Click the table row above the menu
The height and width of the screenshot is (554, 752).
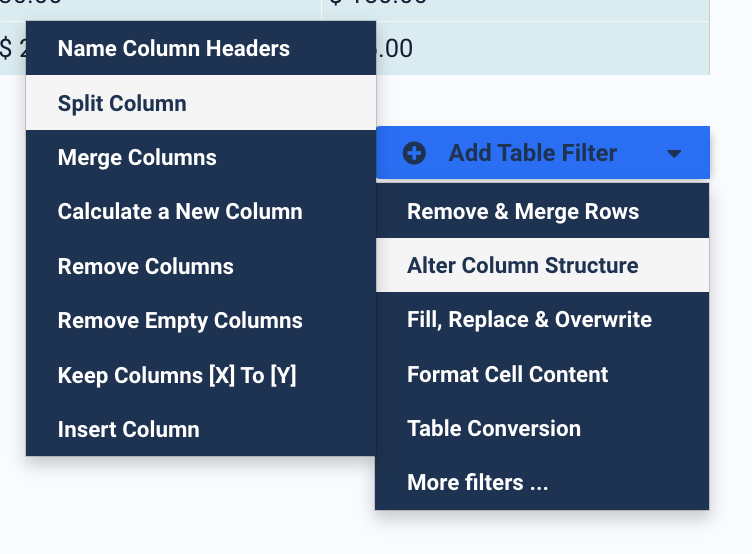(x=355, y=10)
